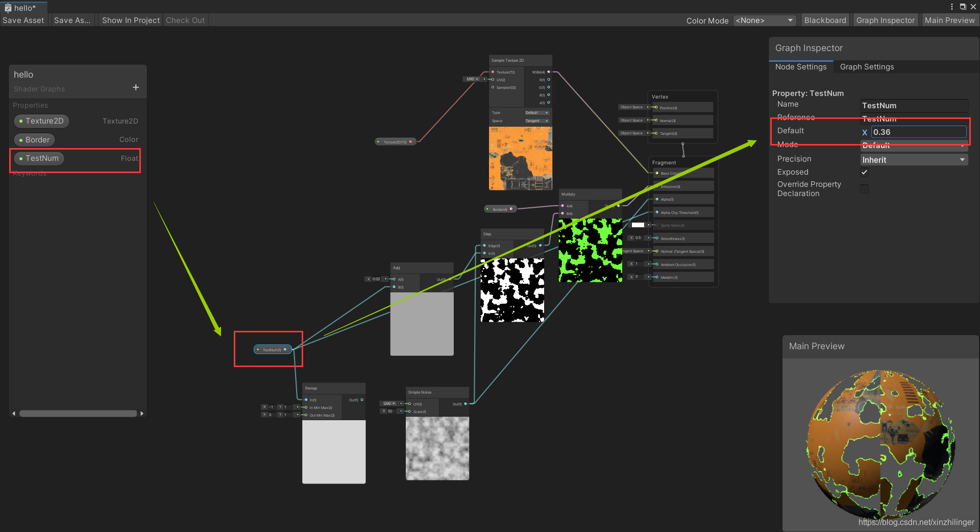Click the Scale(1) input port of Simple Noise
The width and height of the screenshot is (980, 532).
pos(409,412)
